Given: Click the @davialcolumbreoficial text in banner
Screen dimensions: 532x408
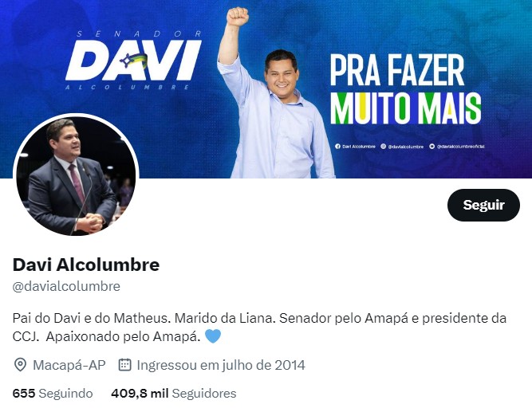Looking at the screenshot, I should click(x=460, y=147).
